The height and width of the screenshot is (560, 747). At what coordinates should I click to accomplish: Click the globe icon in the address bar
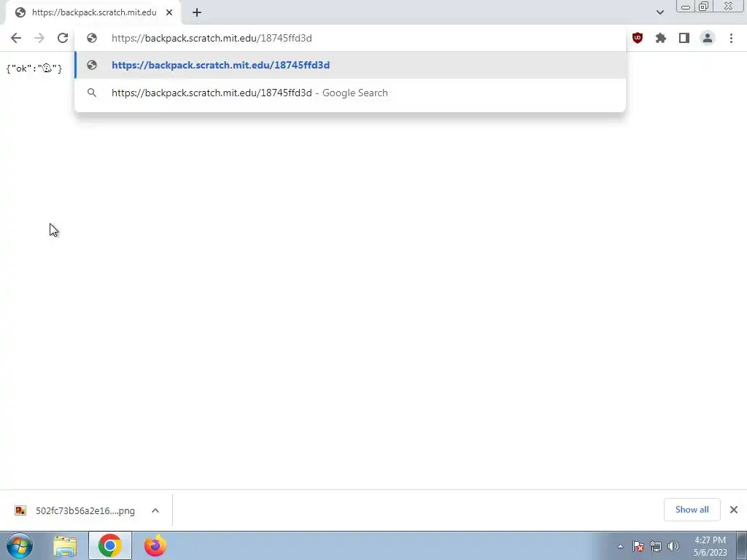pos(92,38)
